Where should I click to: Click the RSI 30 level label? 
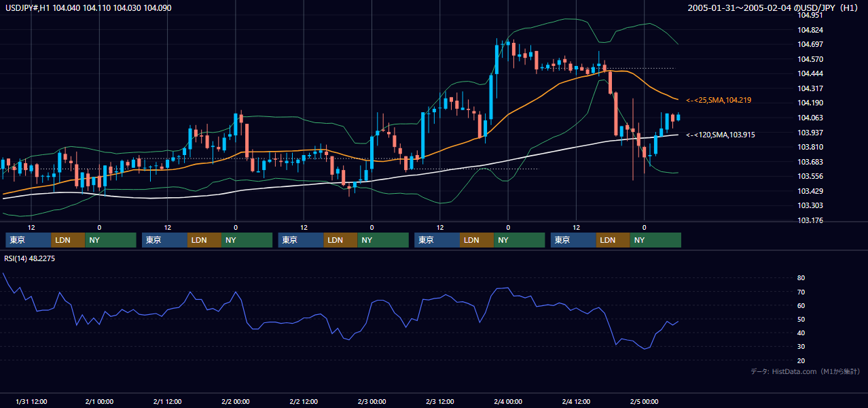(801, 347)
